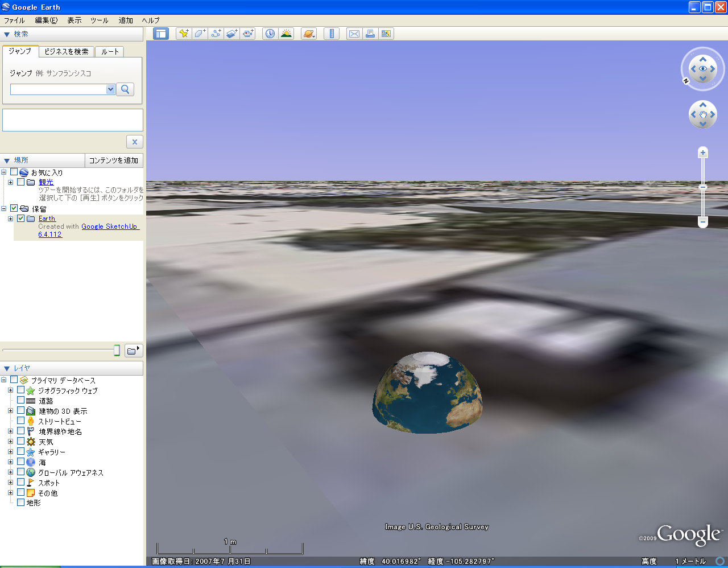Print using the printer icon

(x=370, y=34)
